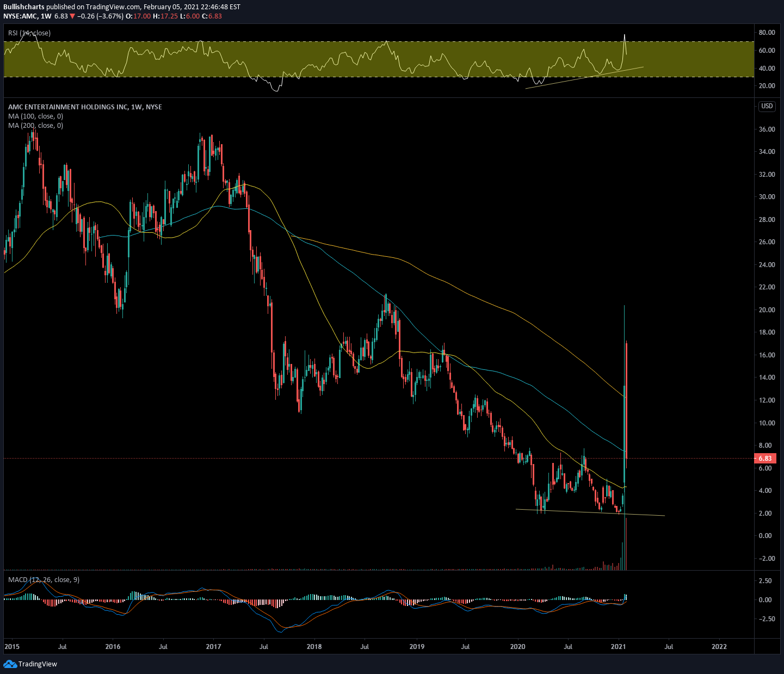Click the 14.00 price axis label
The width and height of the screenshot is (784, 674).
pyautogui.click(x=767, y=378)
